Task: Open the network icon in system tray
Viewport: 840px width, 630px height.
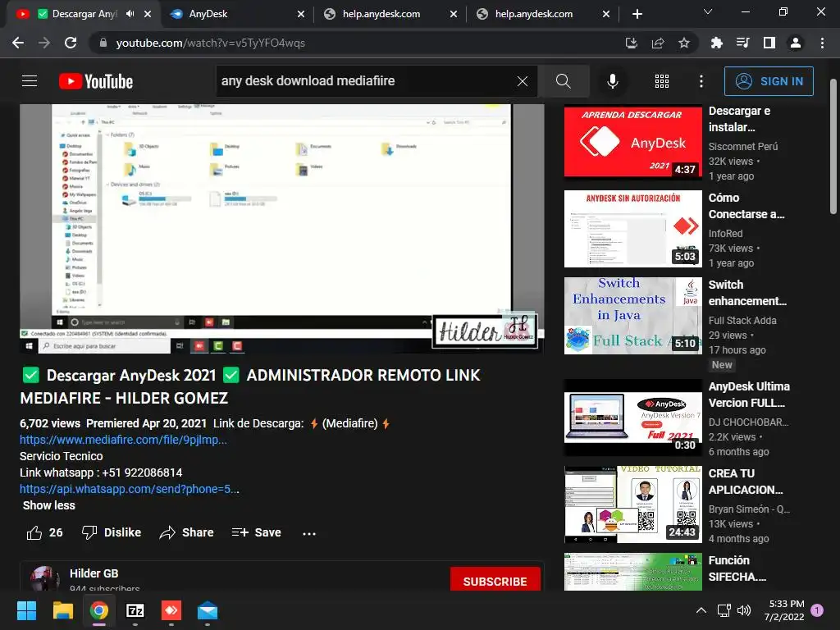Action: [724, 610]
